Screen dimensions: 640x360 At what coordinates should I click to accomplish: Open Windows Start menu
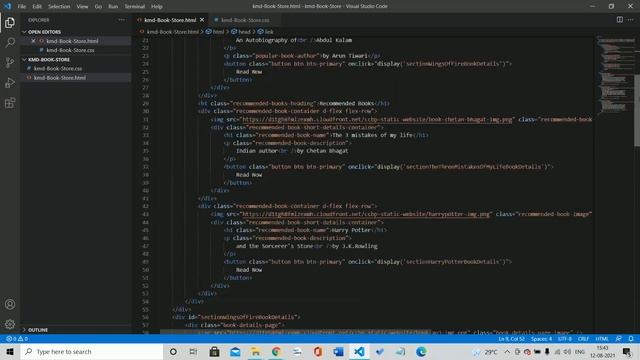coord(10,351)
